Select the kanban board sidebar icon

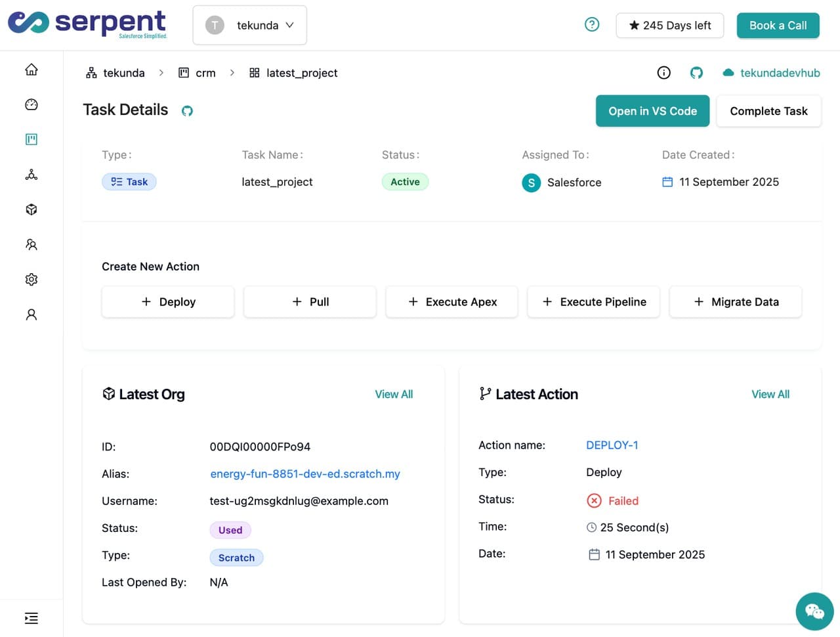point(31,139)
